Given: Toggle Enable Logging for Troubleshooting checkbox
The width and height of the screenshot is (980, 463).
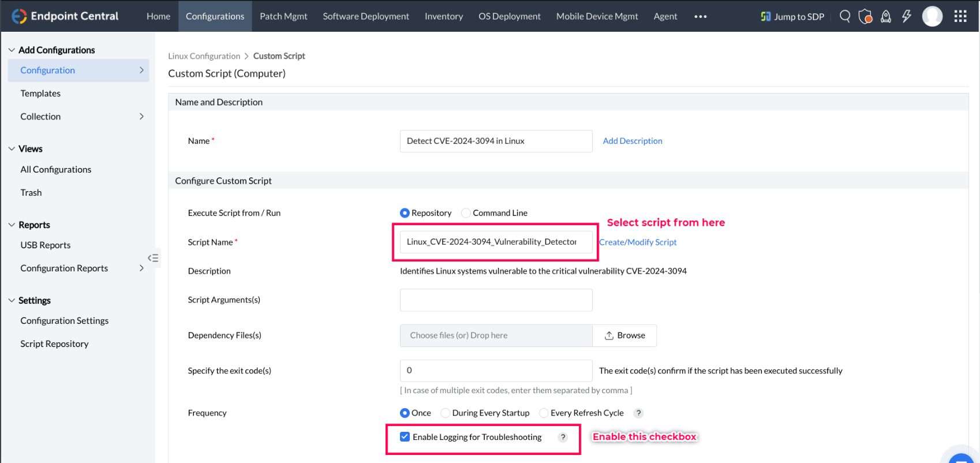Looking at the screenshot, I should (405, 437).
